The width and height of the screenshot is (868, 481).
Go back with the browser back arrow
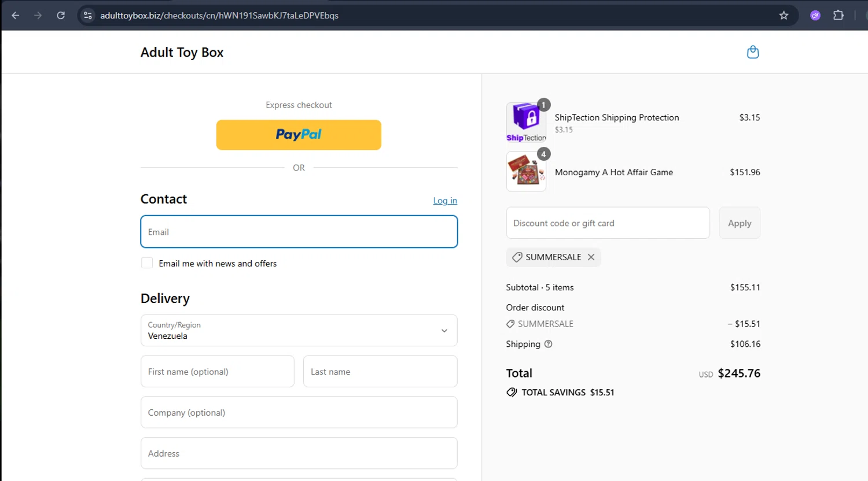16,16
